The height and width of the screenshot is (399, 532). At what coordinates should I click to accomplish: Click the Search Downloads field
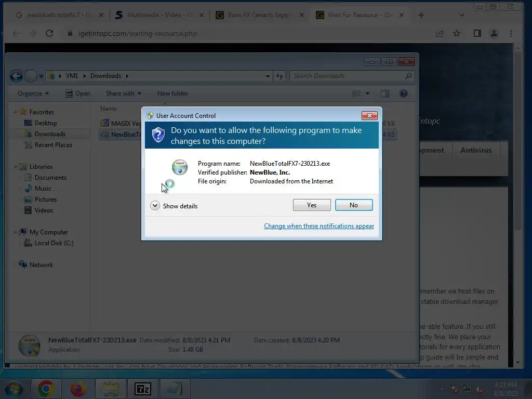(352, 76)
